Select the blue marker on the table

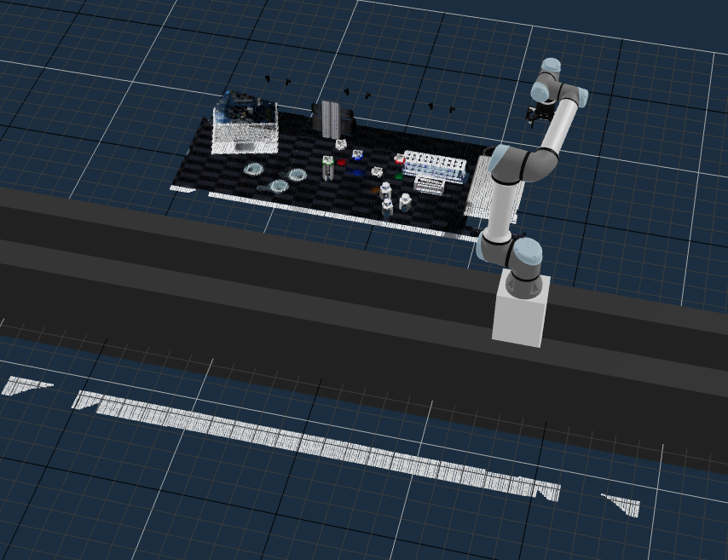click(354, 171)
